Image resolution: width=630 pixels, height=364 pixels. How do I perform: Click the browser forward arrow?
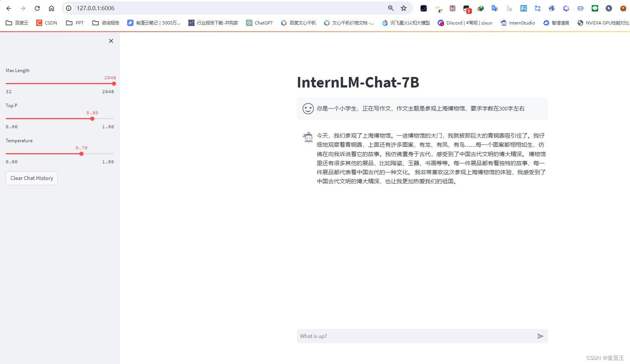point(23,8)
